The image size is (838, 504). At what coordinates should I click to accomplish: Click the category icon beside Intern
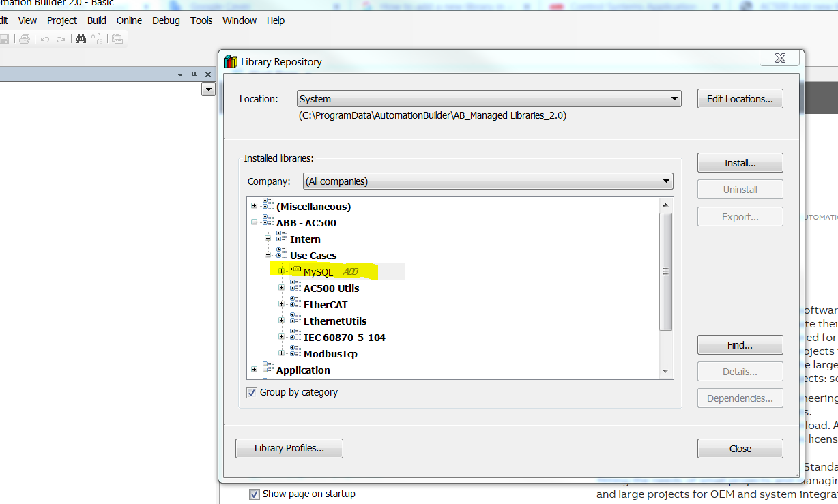(x=281, y=237)
